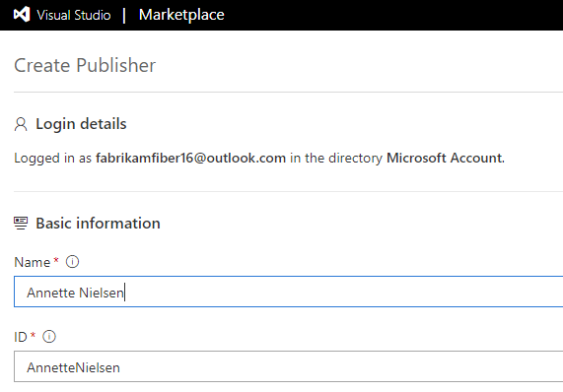Click the Visual Studio logo icon

tap(22, 15)
